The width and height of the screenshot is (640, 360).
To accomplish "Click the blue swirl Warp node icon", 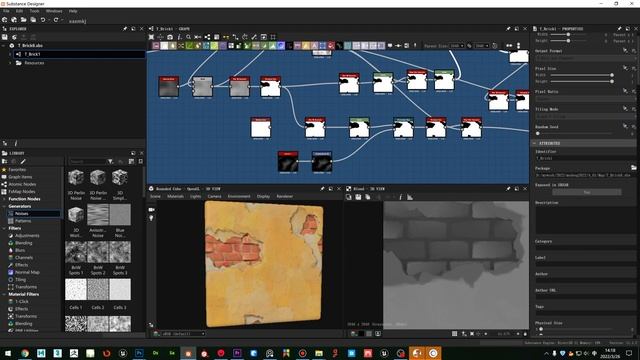I will click(x=281, y=46).
